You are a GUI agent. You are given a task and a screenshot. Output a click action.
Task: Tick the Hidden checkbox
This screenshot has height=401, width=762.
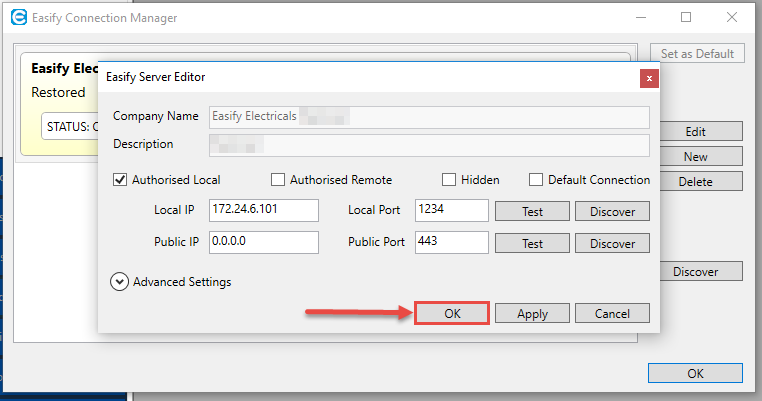(x=450, y=180)
